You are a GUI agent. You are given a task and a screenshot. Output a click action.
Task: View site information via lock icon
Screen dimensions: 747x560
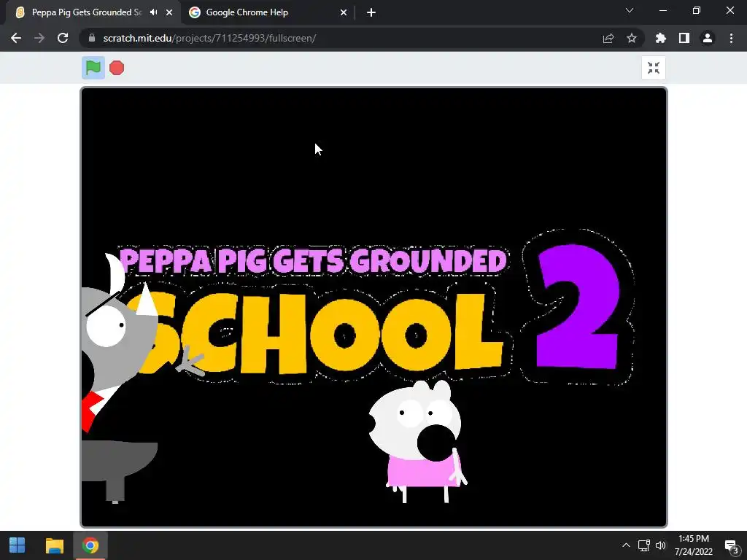coord(92,38)
